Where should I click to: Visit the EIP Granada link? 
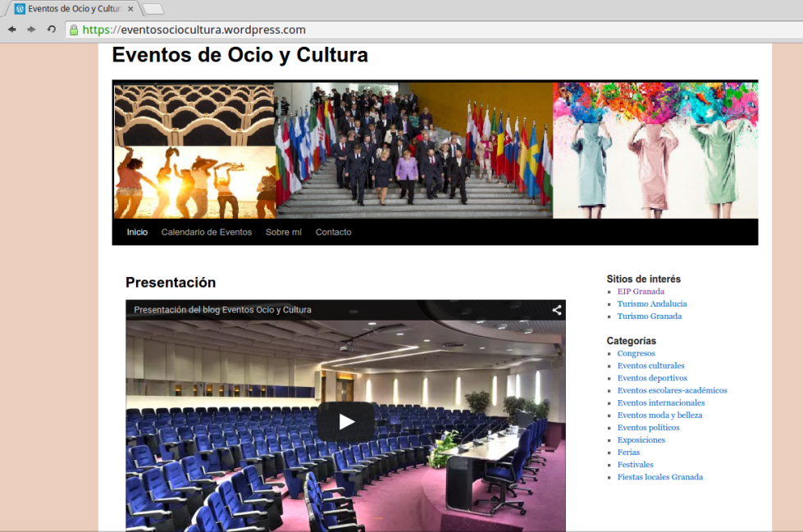click(x=641, y=291)
